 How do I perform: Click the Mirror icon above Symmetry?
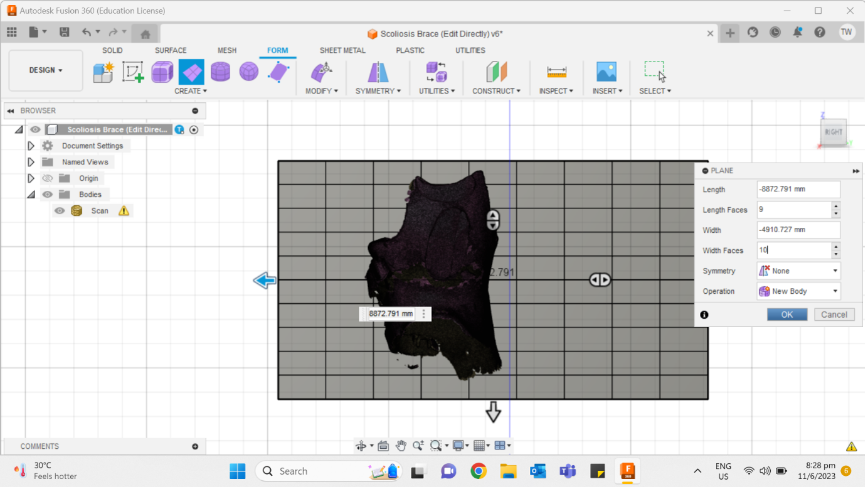[378, 72]
